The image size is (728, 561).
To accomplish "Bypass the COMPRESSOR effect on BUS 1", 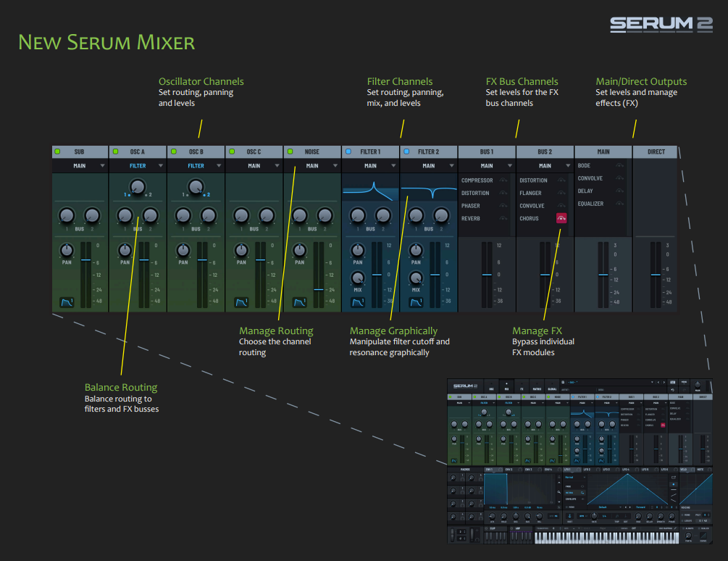I will tap(503, 180).
